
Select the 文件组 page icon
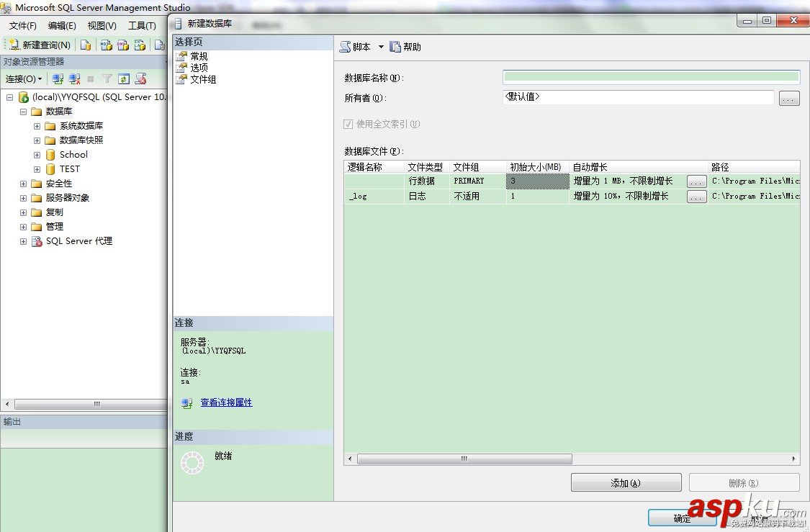[x=181, y=79]
